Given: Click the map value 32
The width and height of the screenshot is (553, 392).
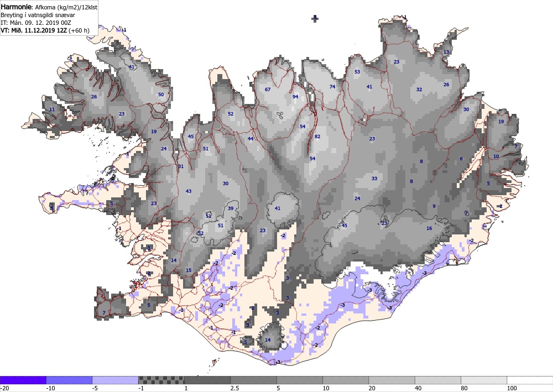Looking at the screenshot, I should tap(419, 89).
